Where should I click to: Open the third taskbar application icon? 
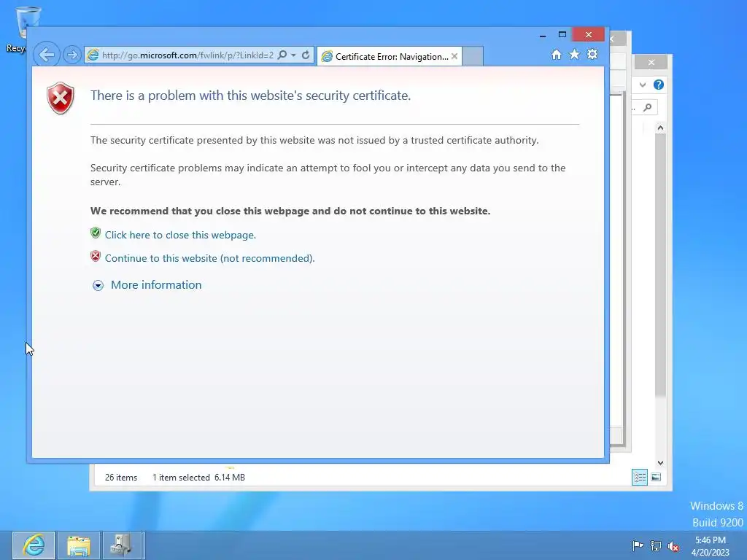[122, 545]
